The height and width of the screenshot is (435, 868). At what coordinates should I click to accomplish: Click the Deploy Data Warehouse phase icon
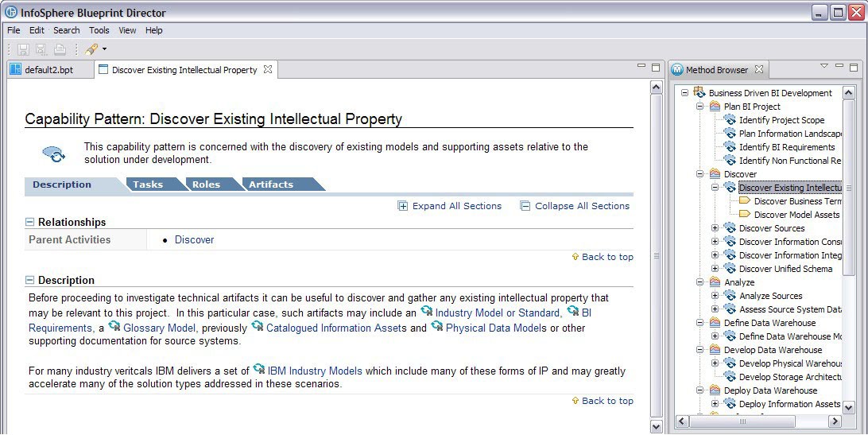[x=715, y=390]
